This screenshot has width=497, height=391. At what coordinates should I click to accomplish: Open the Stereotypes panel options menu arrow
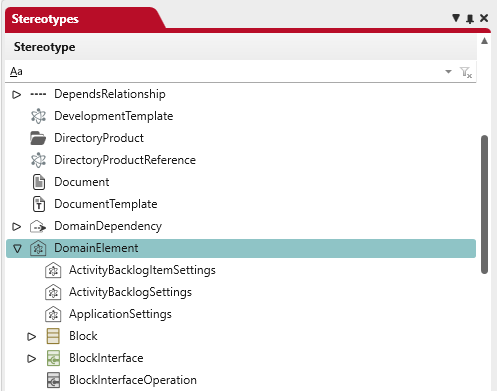coord(456,18)
